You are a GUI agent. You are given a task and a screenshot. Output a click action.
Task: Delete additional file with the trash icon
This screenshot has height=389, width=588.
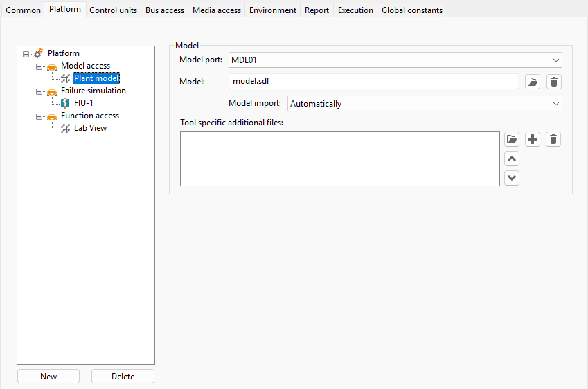point(553,139)
